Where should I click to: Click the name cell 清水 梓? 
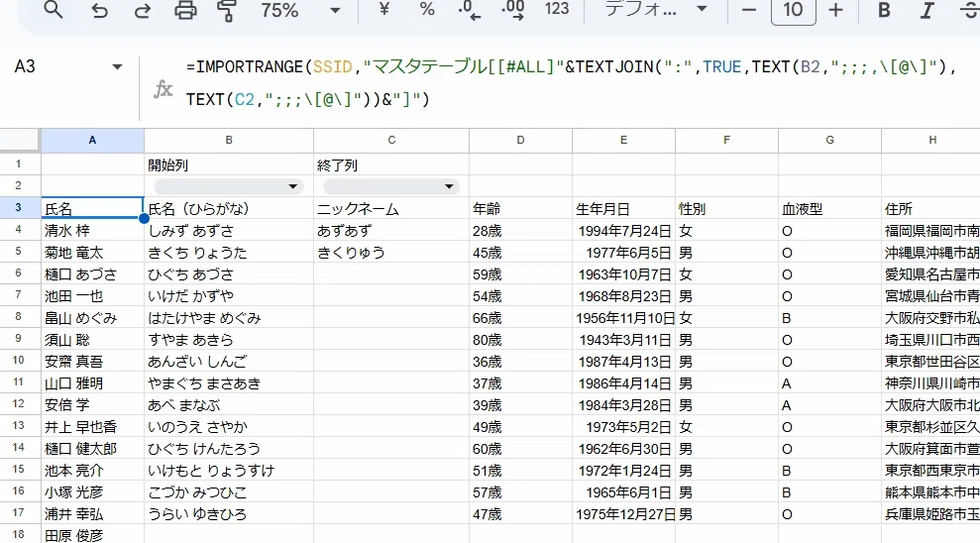pyautogui.click(x=92, y=231)
